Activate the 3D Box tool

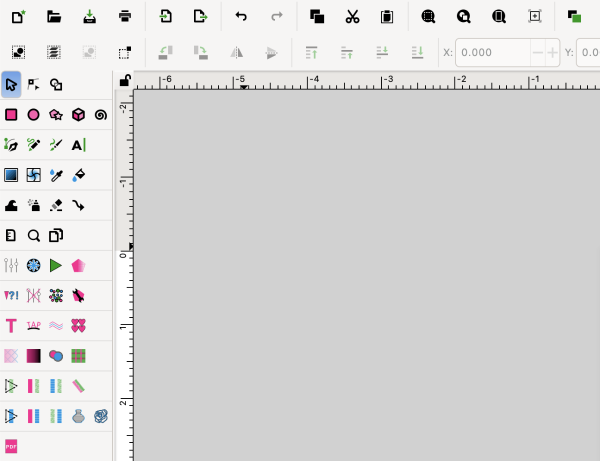[78, 115]
